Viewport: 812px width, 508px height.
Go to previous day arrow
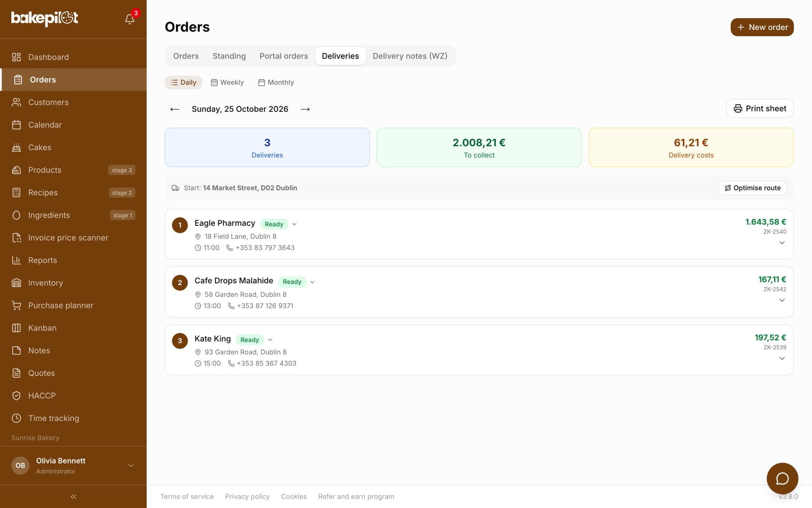pyautogui.click(x=175, y=109)
